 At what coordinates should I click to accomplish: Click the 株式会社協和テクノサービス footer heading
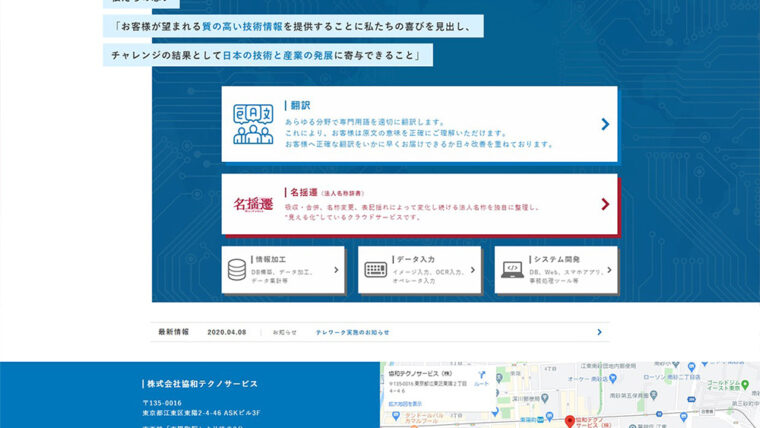(x=202, y=384)
